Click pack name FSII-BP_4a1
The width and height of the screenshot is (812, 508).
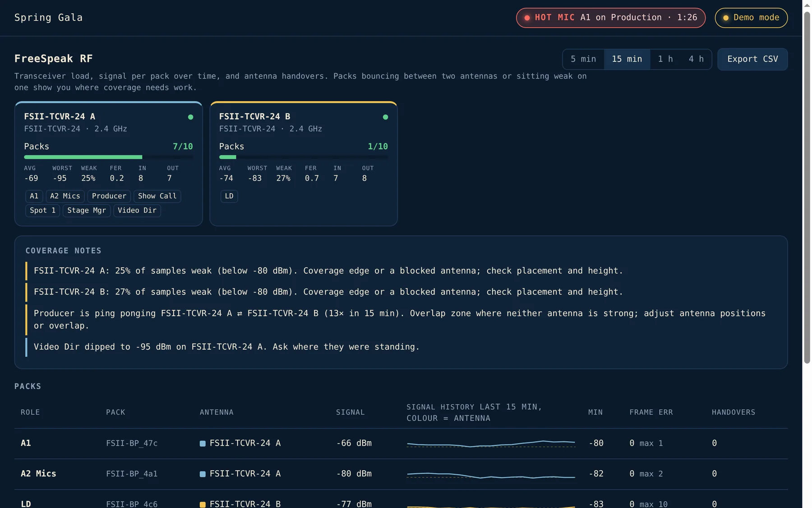pos(132,474)
